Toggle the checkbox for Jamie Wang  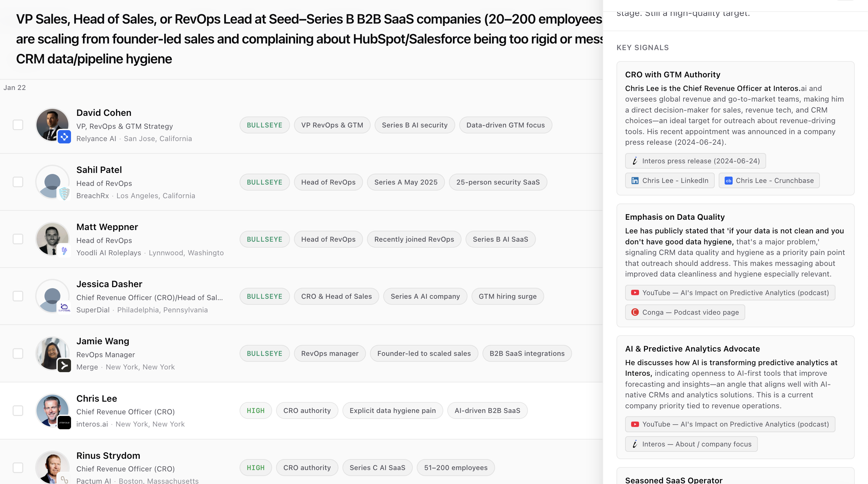point(18,354)
